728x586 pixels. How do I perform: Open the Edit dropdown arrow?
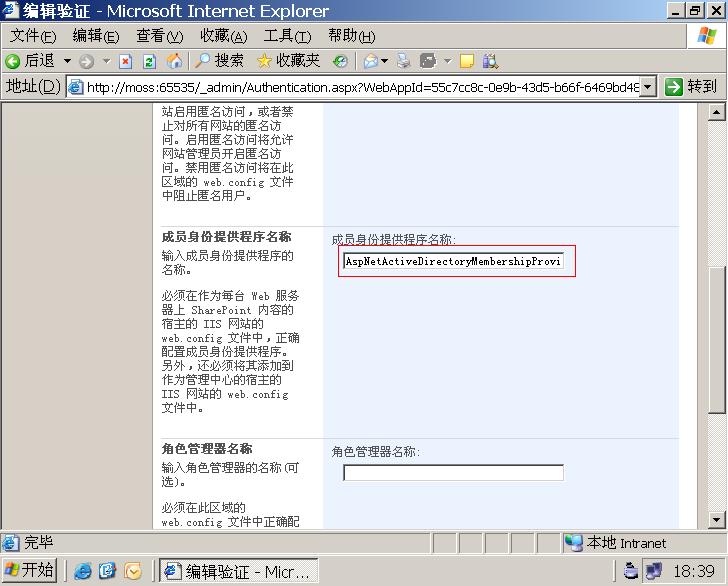pos(447,61)
